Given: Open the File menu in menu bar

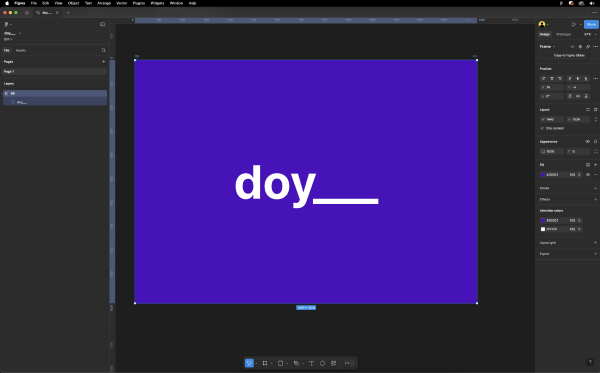Looking at the screenshot, I should click(34, 3).
